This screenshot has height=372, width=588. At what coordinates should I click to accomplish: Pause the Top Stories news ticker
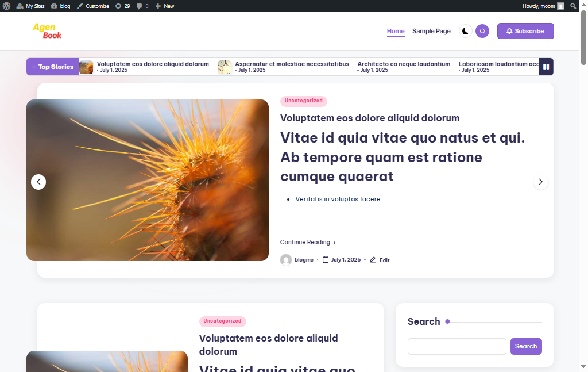[x=546, y=67]
